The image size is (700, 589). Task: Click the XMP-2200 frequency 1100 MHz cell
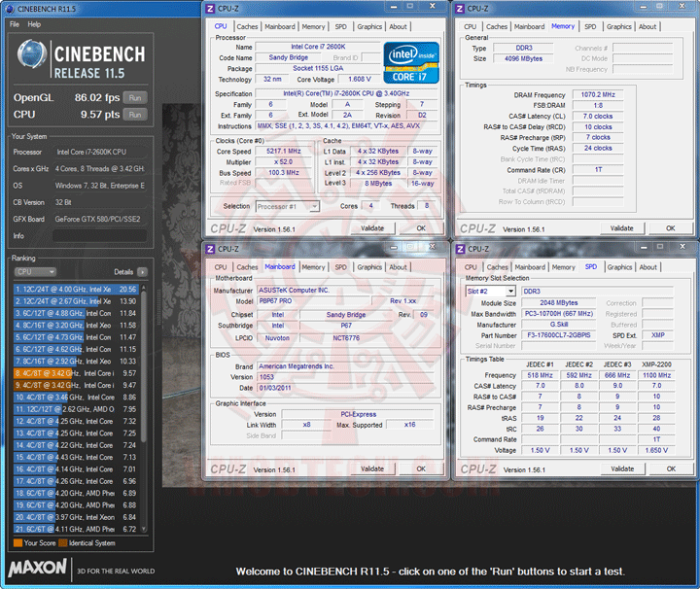click(656, 375)
